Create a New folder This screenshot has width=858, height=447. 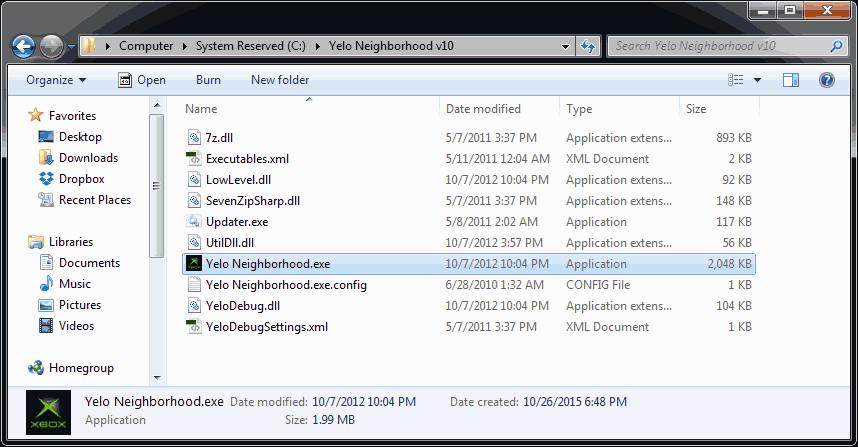pyautogui.click(x=280, y=80)
